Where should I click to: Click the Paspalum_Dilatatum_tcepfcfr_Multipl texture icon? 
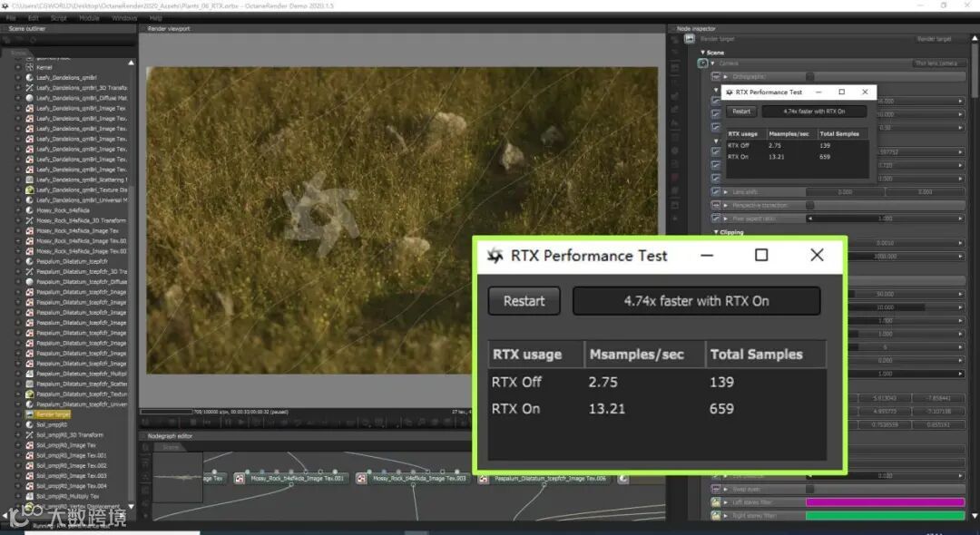pyautogui.click(x=29, y=374)
